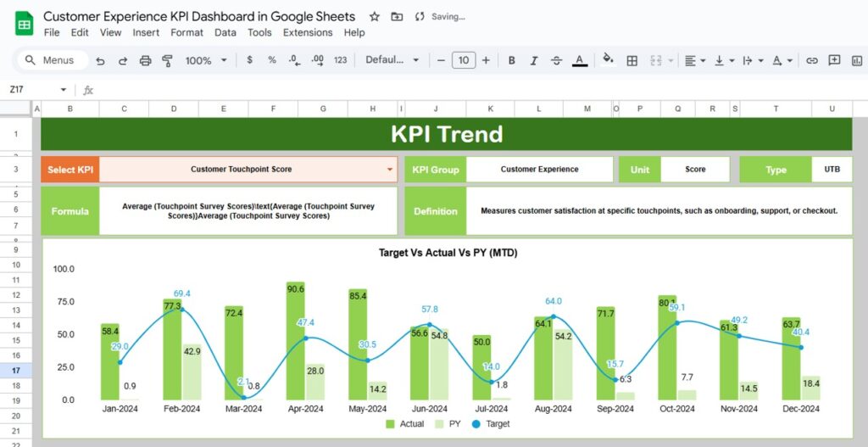868x447 pixels.
Task: Open the File menu
Action: coord(52,33)
